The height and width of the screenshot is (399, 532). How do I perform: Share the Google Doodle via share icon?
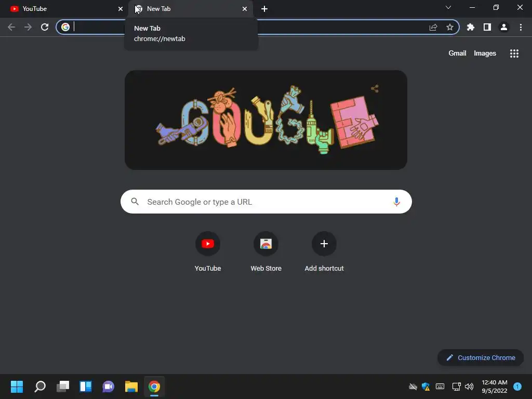(x=375, y=89)
